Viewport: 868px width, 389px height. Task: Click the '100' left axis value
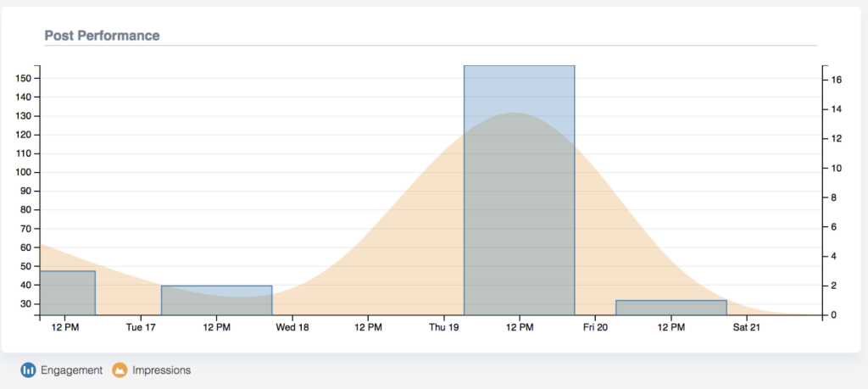pos(25,172)
